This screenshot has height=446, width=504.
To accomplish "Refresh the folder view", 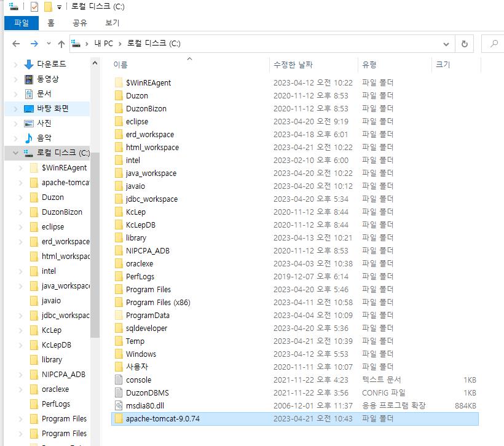I will click(x=464, y=44).
